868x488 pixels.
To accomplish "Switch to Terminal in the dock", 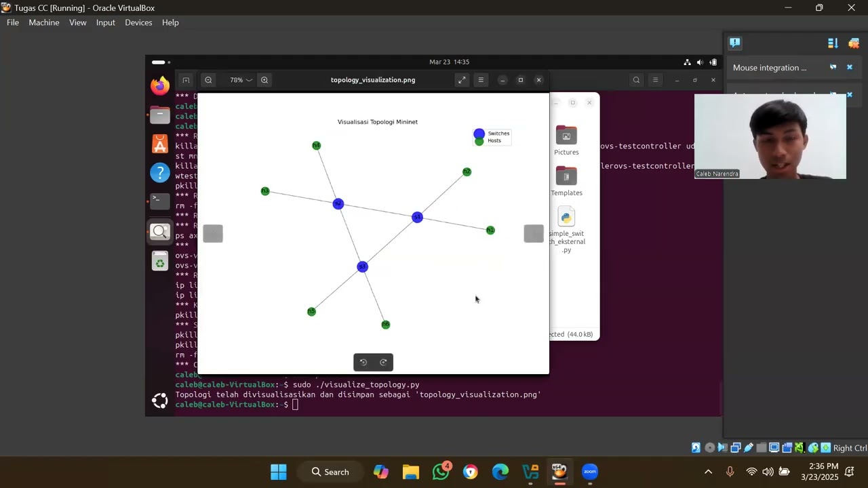I will 160,201.
